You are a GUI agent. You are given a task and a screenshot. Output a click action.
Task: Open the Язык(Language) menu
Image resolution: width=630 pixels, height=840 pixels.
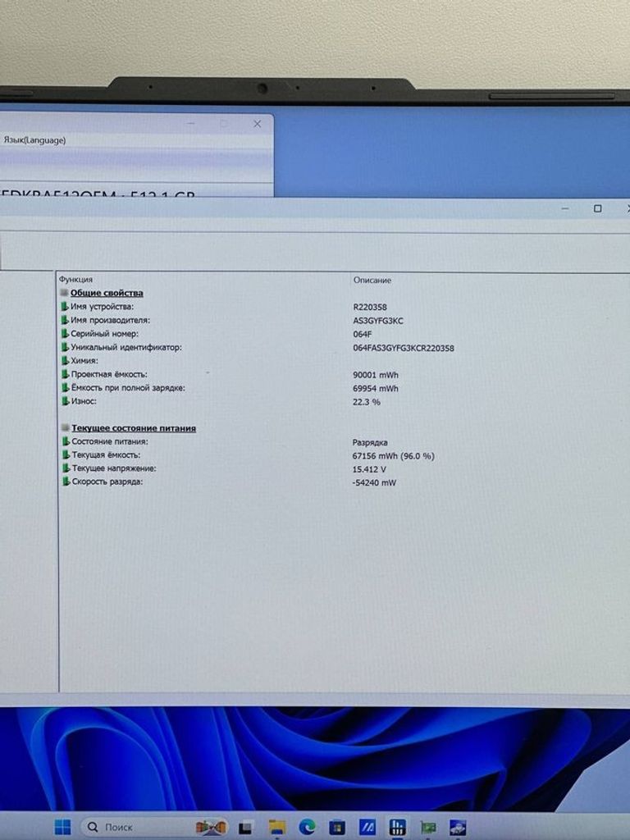coord(34,140)
